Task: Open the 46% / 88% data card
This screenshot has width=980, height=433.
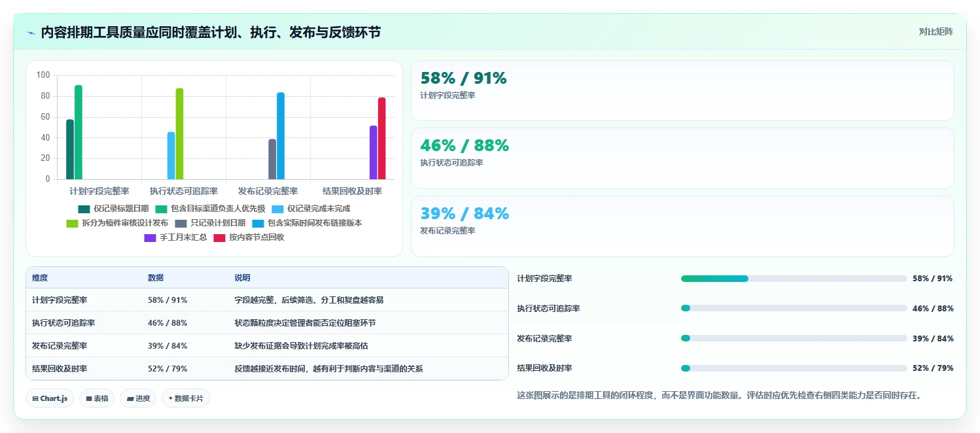Action: 682,158
